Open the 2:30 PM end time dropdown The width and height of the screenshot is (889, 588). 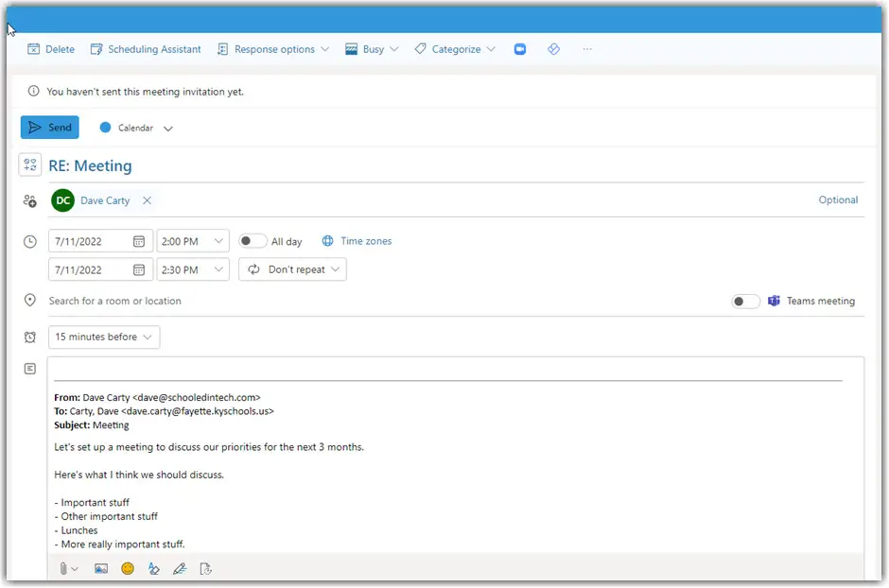pos(193,269)
